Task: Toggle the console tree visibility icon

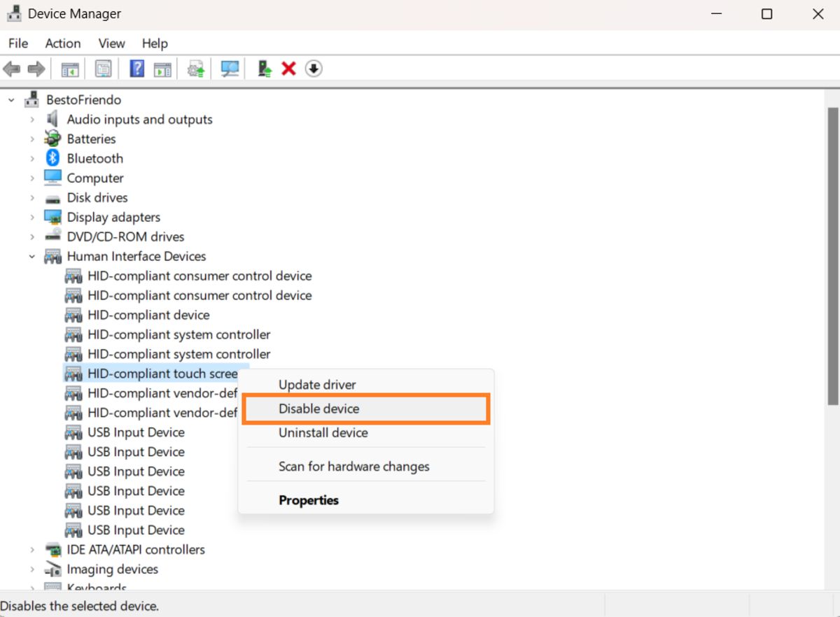Action: (x=69, y=68)
